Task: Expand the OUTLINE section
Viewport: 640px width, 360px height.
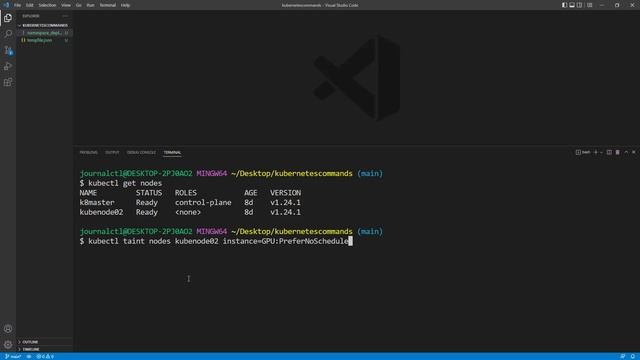Action: (x=44, y=342)
